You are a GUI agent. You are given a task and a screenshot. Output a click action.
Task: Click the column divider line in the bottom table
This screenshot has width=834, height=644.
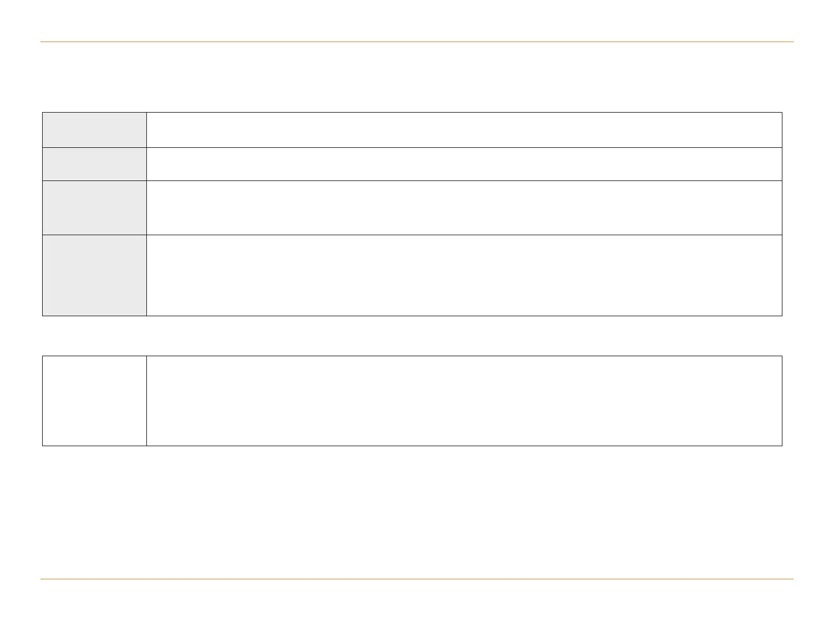(x=146, y=401)
